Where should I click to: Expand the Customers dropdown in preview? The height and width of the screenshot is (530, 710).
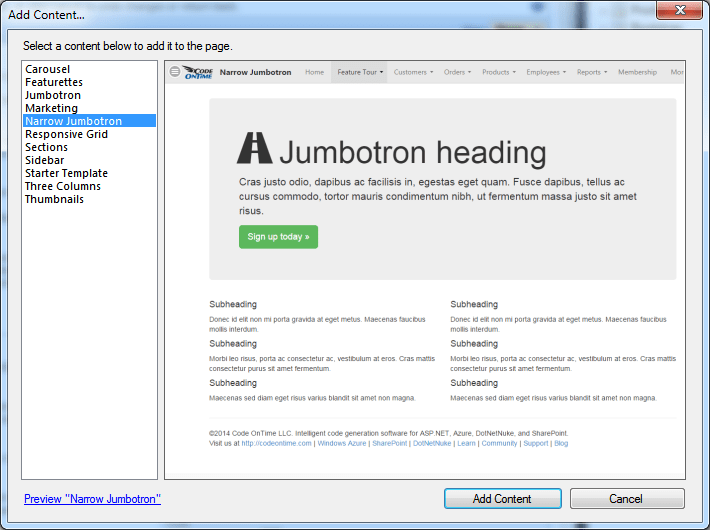click(413, 72)
